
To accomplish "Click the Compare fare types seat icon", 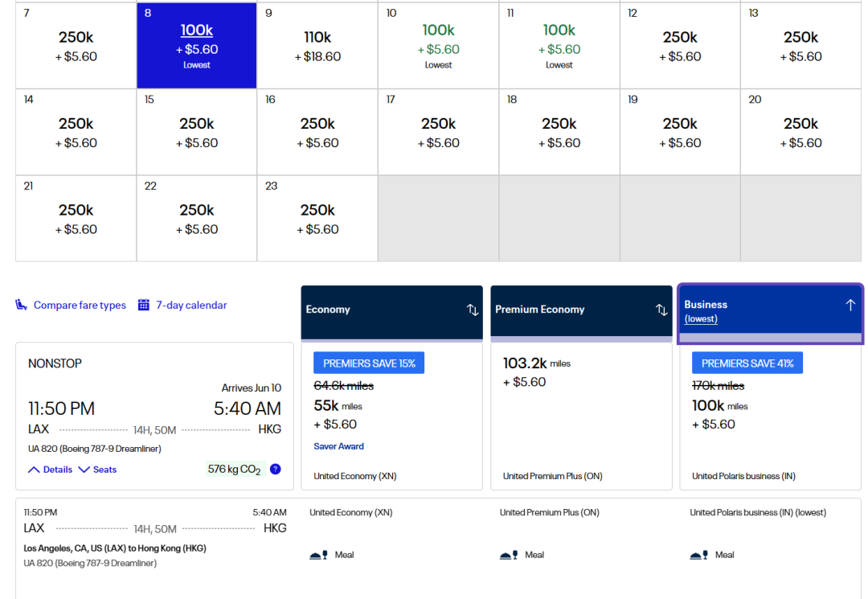I will [x=22, y=305].
